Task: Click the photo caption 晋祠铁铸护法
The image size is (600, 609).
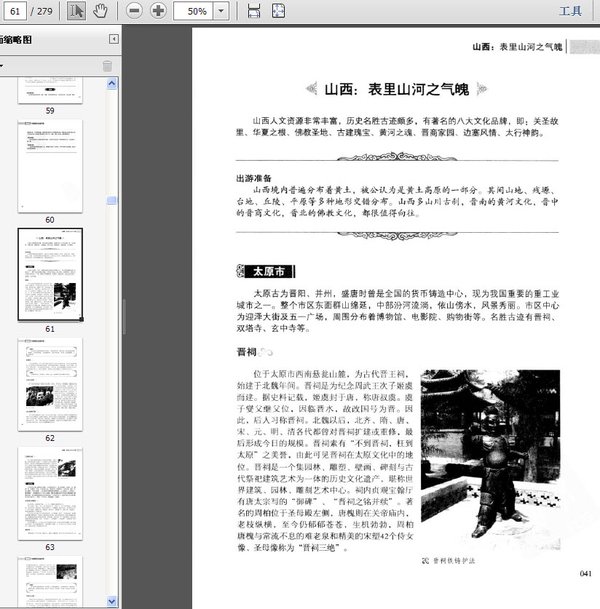Action: pos(453,560)
